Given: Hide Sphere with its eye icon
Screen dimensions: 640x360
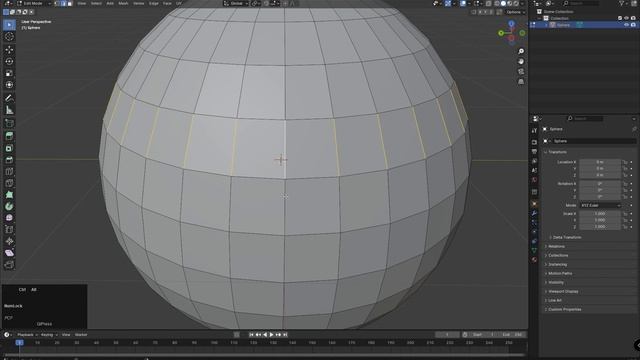Looking at the screenshot, I should click(626, 25).
